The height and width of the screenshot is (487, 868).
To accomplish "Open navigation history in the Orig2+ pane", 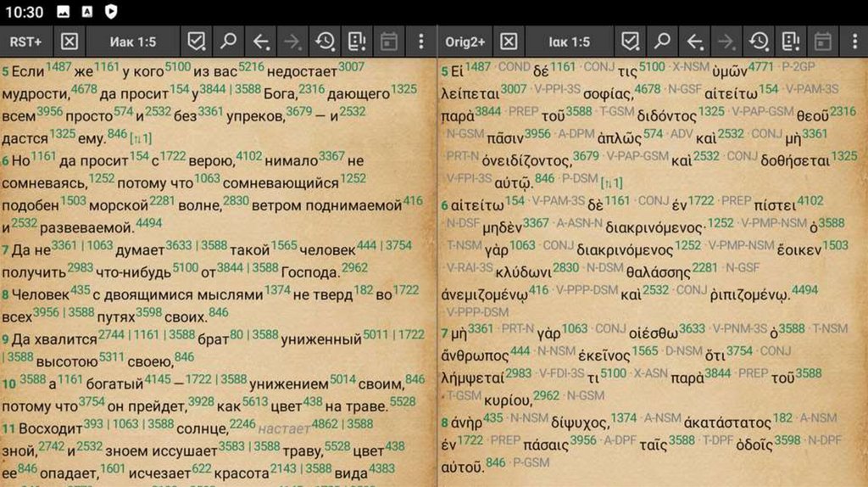I will click(x=758, y=41).
